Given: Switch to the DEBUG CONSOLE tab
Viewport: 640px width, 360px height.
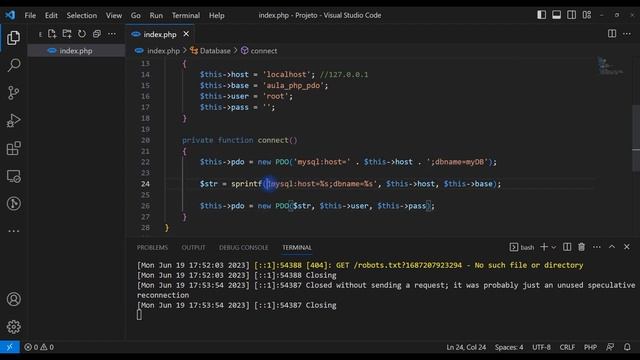Looking at the screenshot, I should [x=244, y=247].
